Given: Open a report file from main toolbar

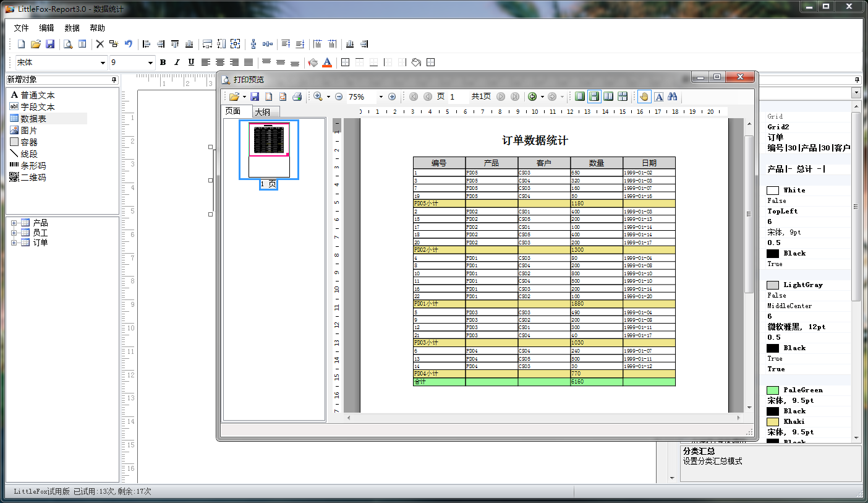Looking at the screenshot, I should [x=36, y=44].
